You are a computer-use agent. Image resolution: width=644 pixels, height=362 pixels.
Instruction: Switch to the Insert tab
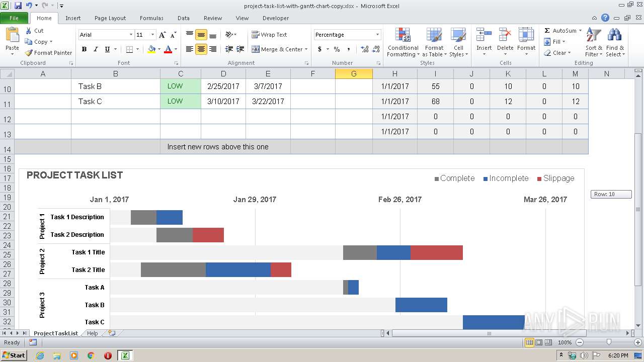(73, 18)
